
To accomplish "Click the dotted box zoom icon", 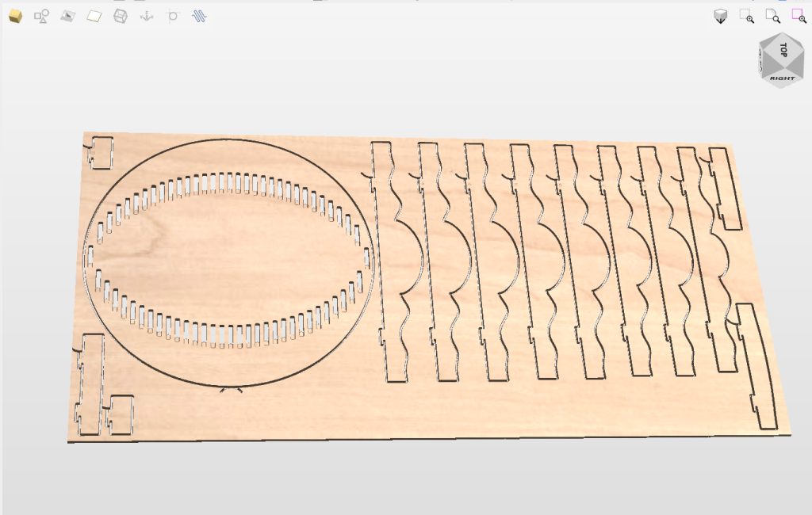I will coord(746,16).
